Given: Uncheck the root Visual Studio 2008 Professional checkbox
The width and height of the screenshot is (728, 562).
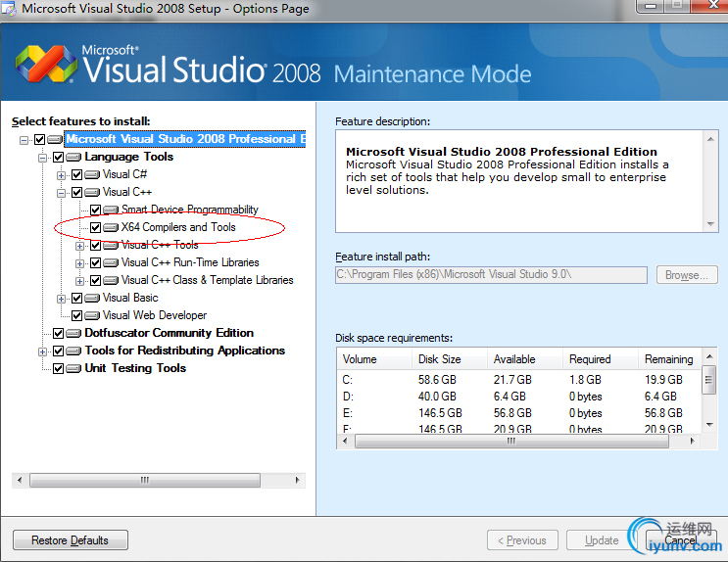Looking at the screenshot, I should tap(39, 139).
